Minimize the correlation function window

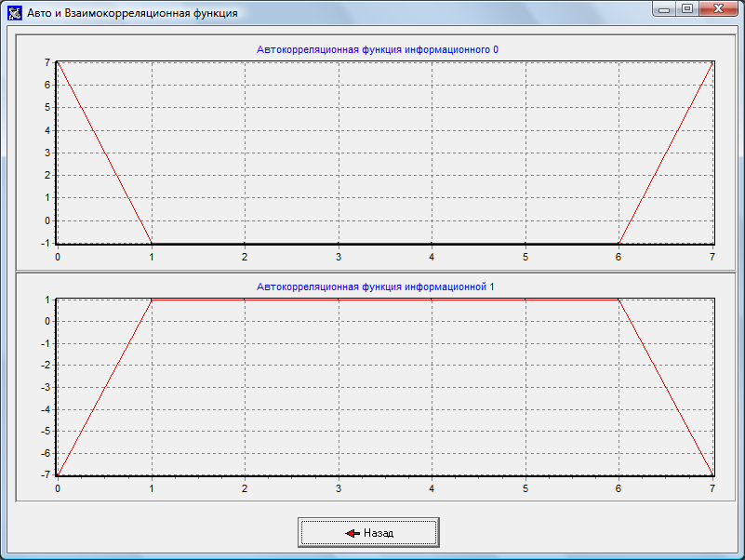664,9
